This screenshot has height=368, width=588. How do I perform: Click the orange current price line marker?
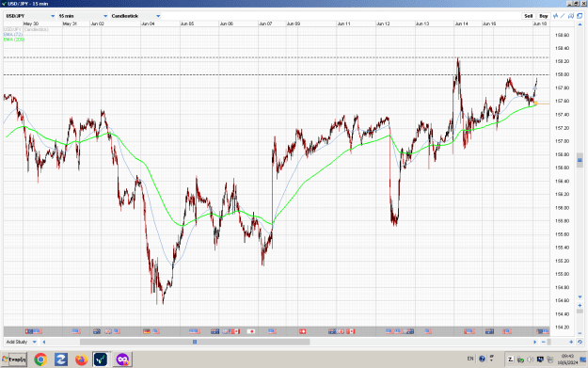pos(535,104)
